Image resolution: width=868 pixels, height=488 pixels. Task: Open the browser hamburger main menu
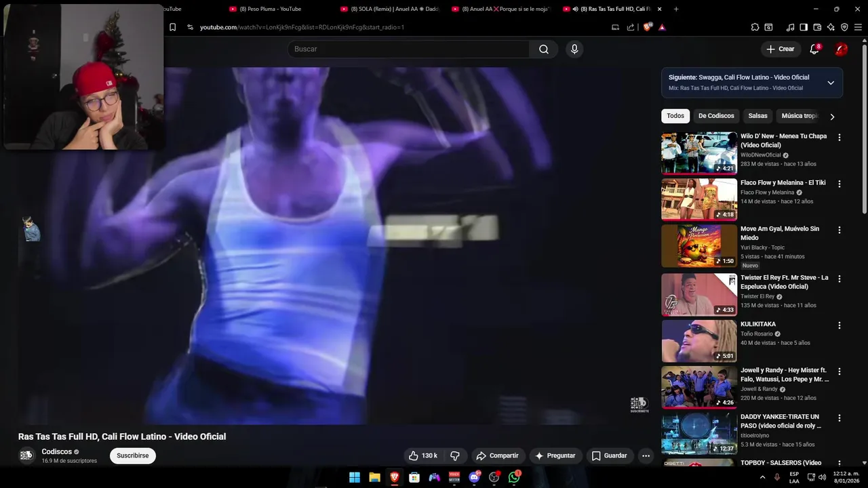tap(858, 27)
